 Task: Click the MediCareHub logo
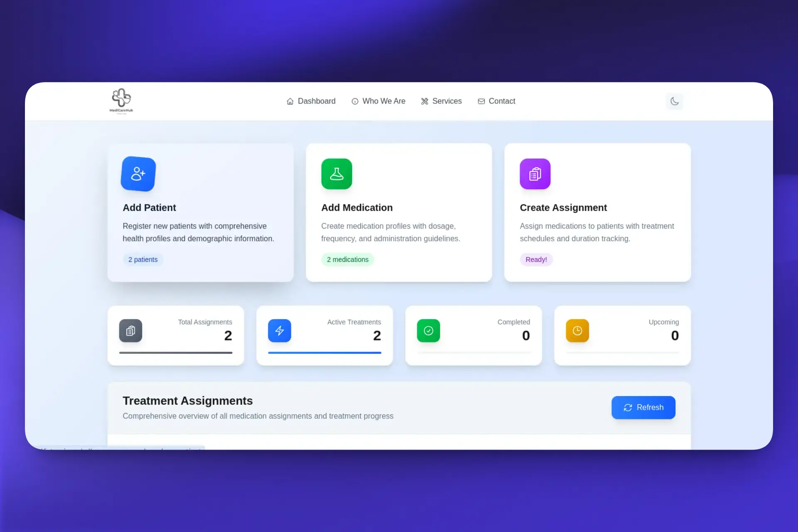pos(121,101)
